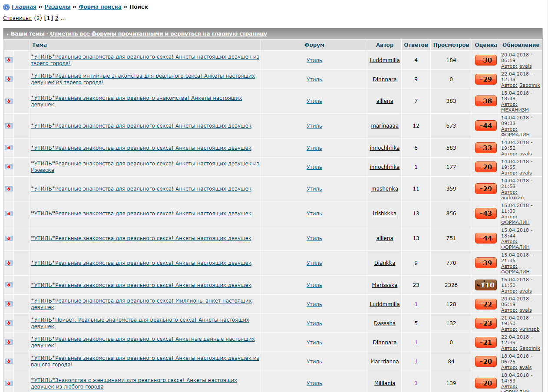
Task: Open Утиль forum link in Marissska row
Action: click(x=314, y=285)
